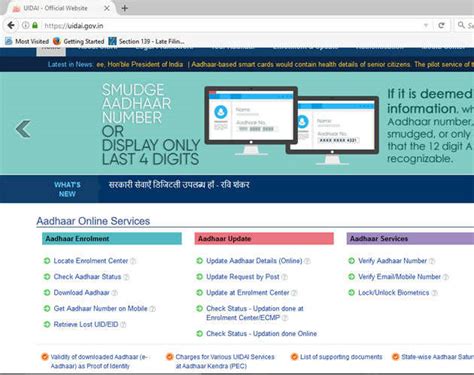
Task: Click help icon beside Enrolment Center/ECMP
Action: pyautogui.click(x=285, y=318)
